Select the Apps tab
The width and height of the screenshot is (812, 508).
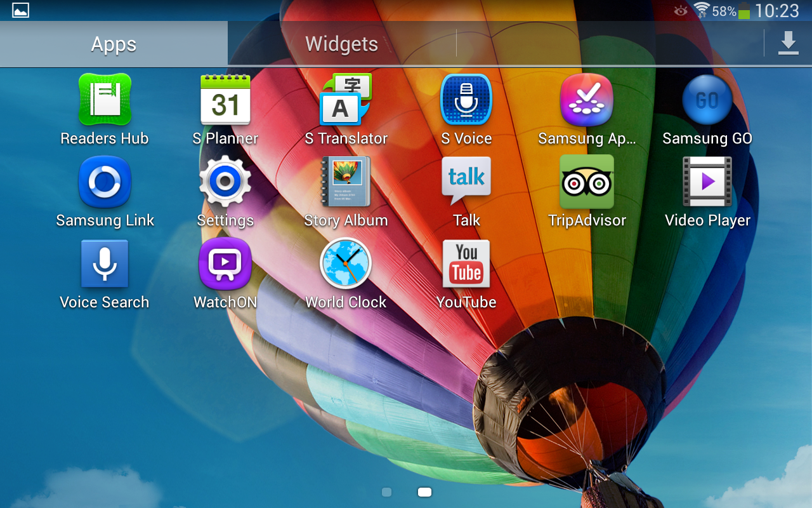[x=114, y=44]
